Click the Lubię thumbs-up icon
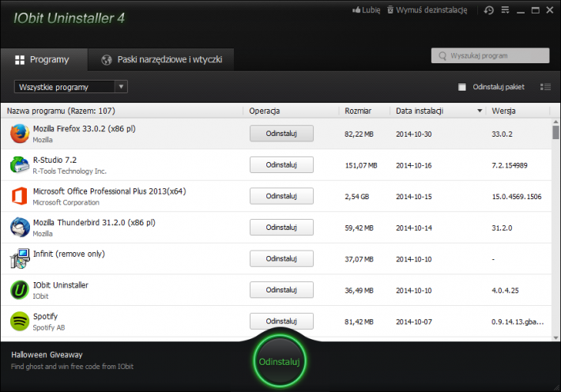Image resolution: width=561 pixels, height=392 pixels. click(x=356, y=10)
